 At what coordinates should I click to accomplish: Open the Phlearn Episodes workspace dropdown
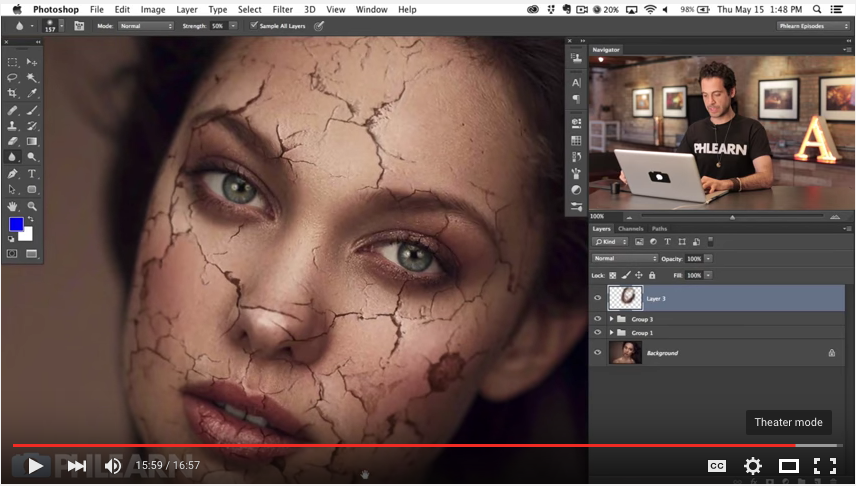pos(812,26)
